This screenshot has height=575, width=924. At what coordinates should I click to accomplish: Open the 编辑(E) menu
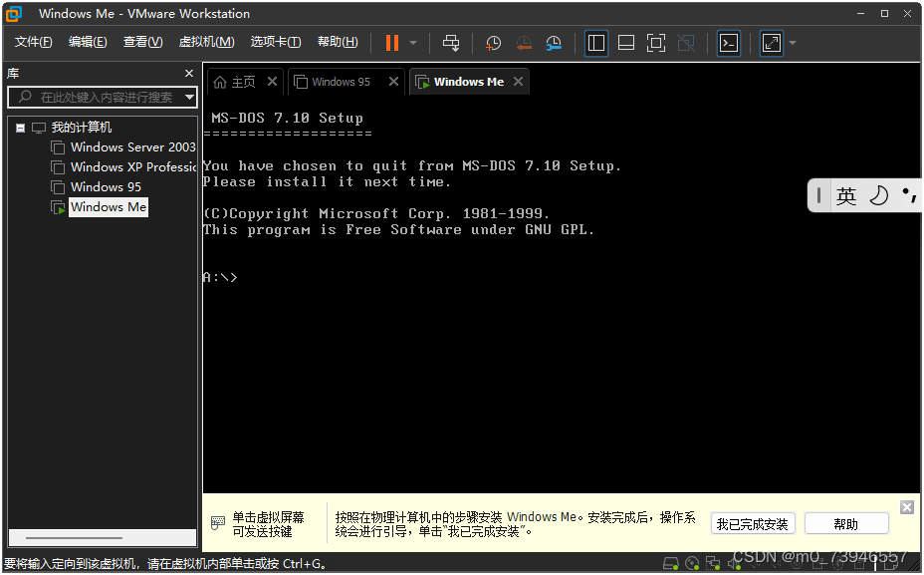[88, 42]
